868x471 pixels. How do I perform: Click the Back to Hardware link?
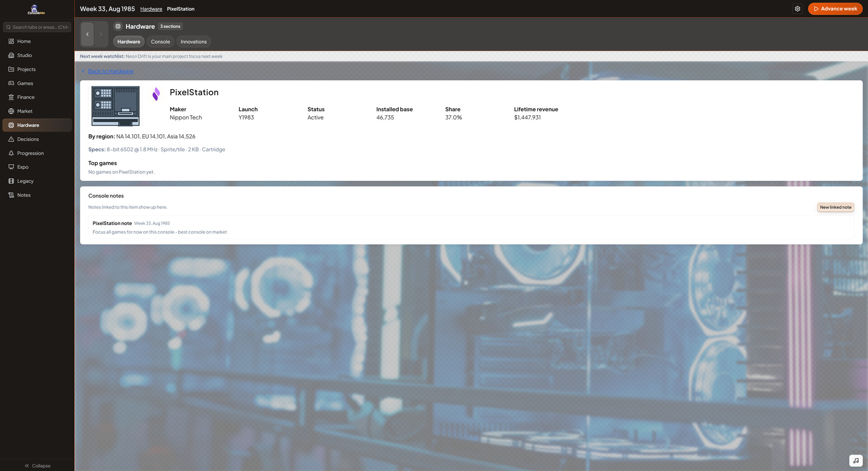[x=110, y=71]
